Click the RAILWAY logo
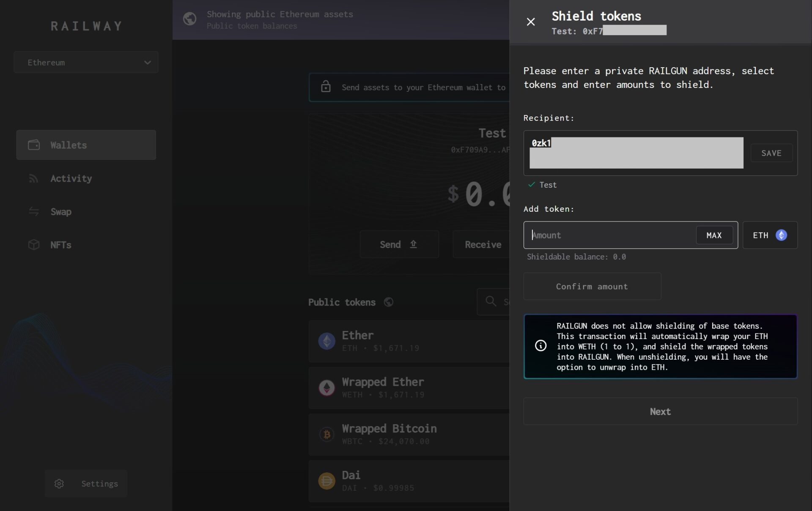This screenshot has height=511, width=812. tap(86, 26)
